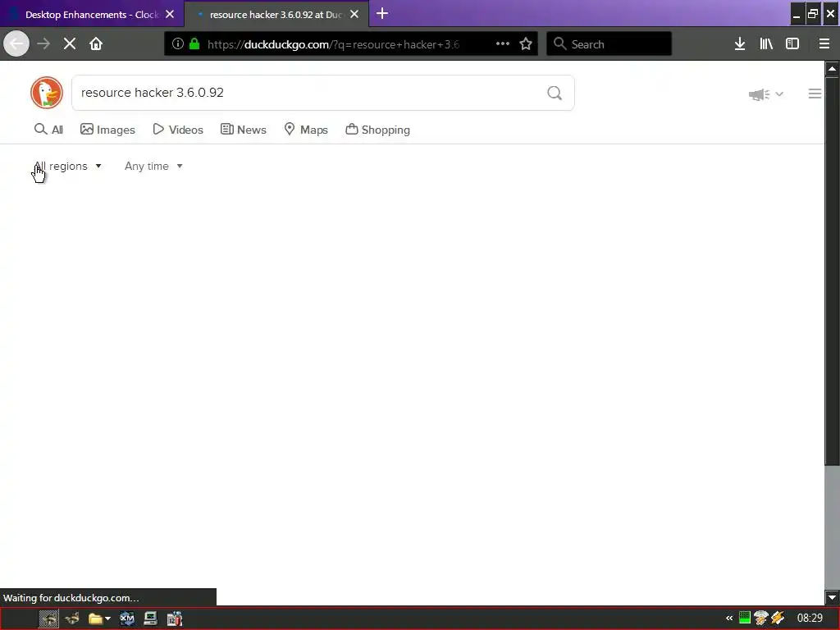Expand the taskbar folder dropdown arrow
The image size is (840, 630).
click(x=107, y=619)
